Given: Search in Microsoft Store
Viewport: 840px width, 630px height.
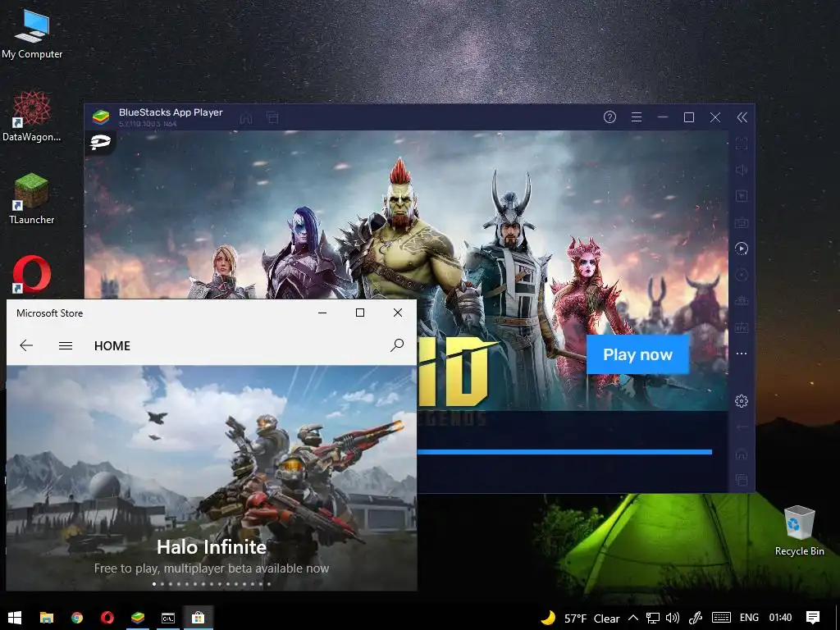Looking at the screenshot, I should [397, 345].
